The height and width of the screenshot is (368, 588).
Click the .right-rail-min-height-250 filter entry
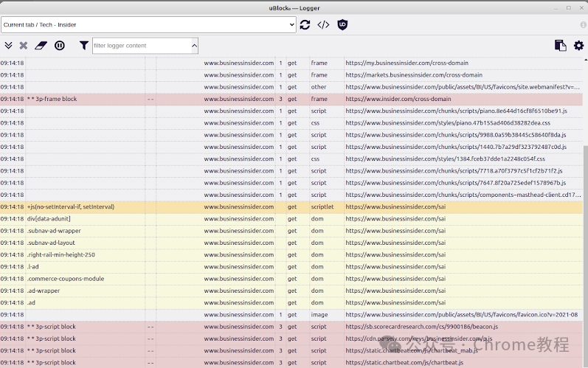(61, 255)
